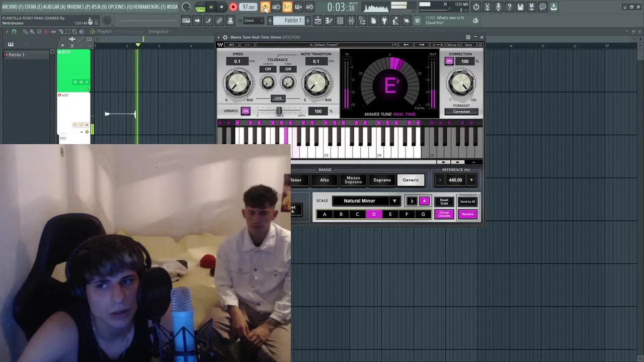Toggle auto-scrolling arrow icon
The width and height of the screenshot is (644, 362).
pos(197,21)
